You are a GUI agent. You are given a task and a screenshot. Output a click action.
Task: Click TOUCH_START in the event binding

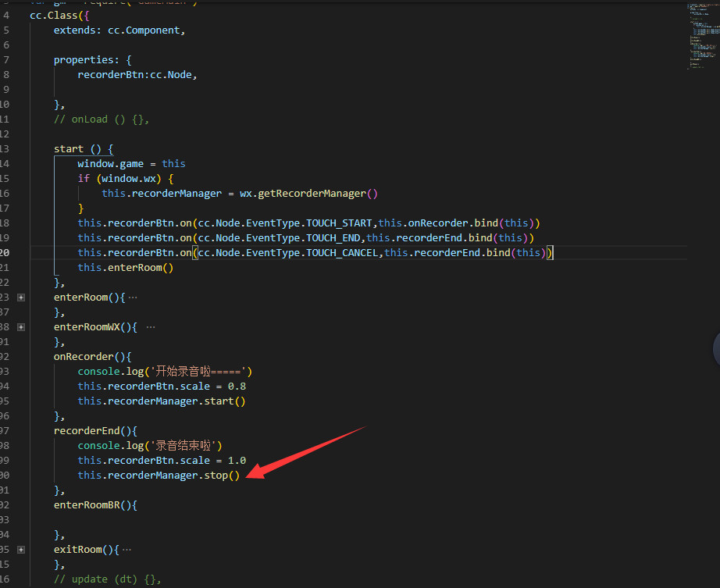click(x=340, y=223)
